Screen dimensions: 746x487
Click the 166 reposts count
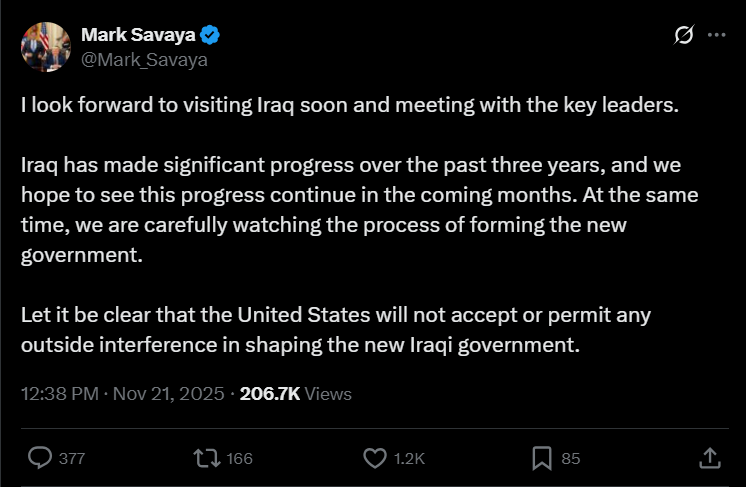tap(240, 459)
